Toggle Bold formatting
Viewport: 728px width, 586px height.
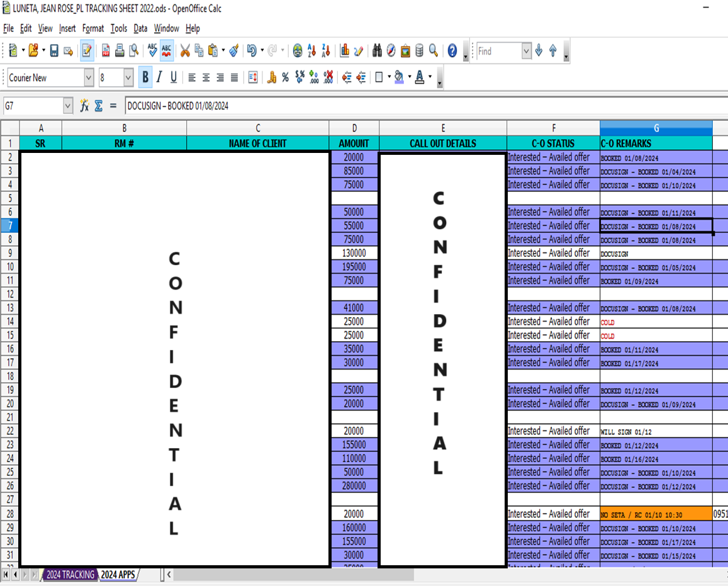pos(145,77)
